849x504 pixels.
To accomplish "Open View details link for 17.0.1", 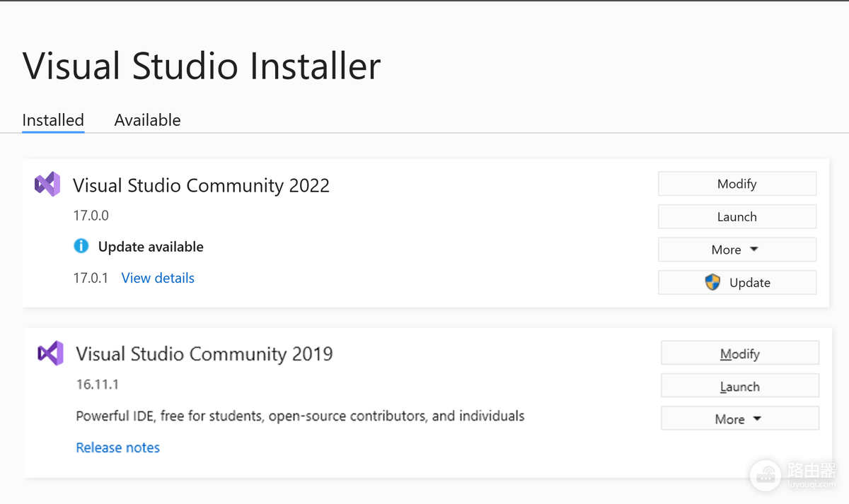I will [x=158, y=278].
